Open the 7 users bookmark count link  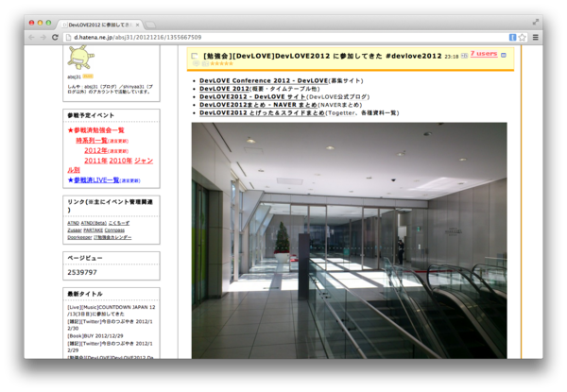(484, 54)
